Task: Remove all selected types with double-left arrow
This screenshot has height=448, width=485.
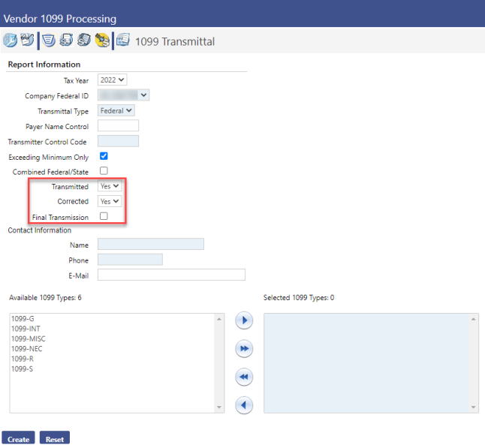Action: (x=243, y=377)
